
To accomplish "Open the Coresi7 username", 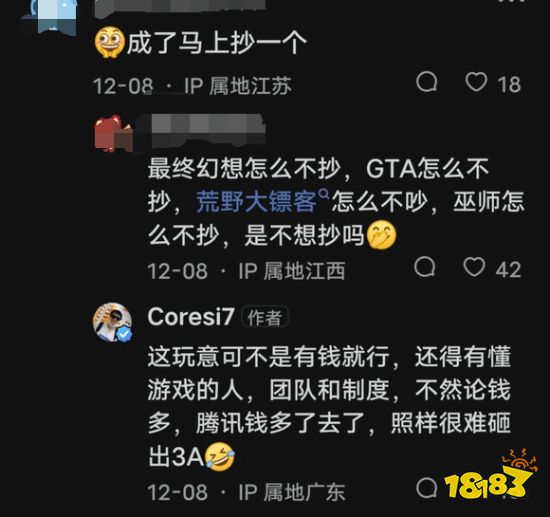I will [191, 317].
